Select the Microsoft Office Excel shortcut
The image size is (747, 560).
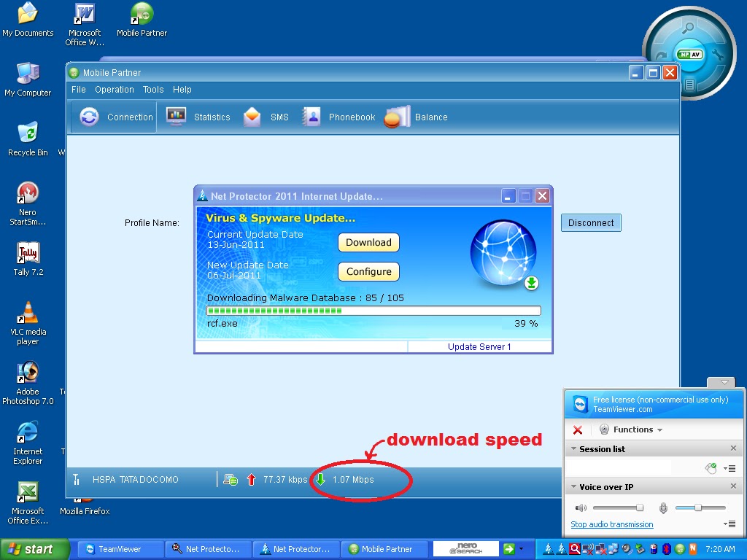pos(28,503)
